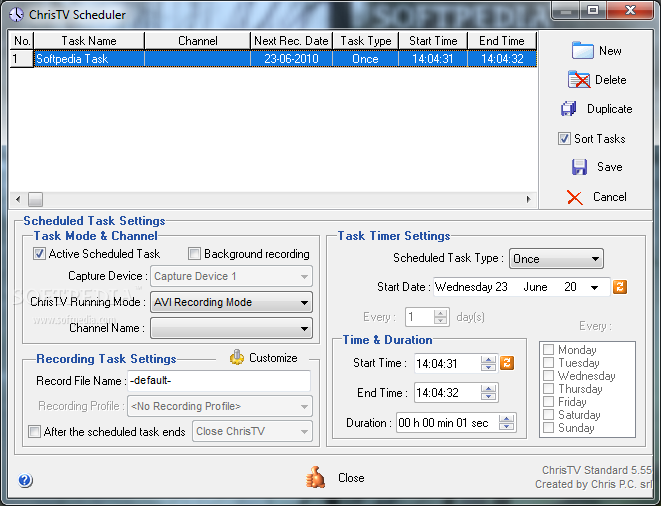Click the thumbs-up Close icon

pyautogui.click(x=316, y=477)
